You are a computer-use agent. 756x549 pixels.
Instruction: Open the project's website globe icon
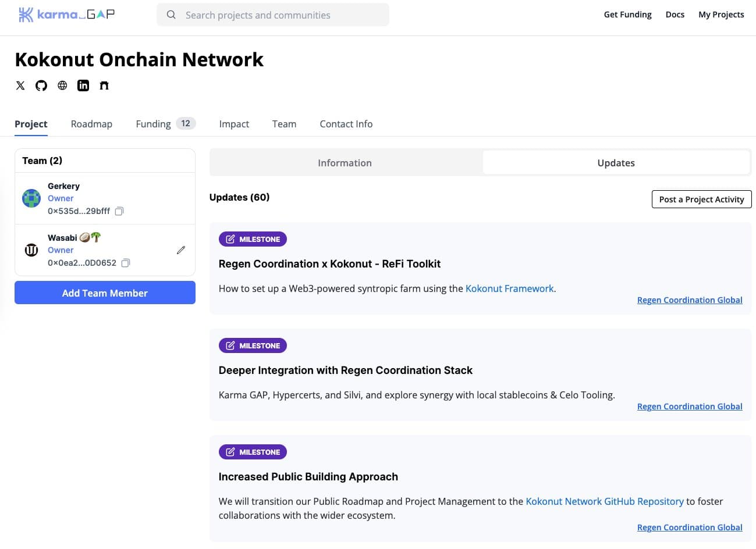coord(62,85)
